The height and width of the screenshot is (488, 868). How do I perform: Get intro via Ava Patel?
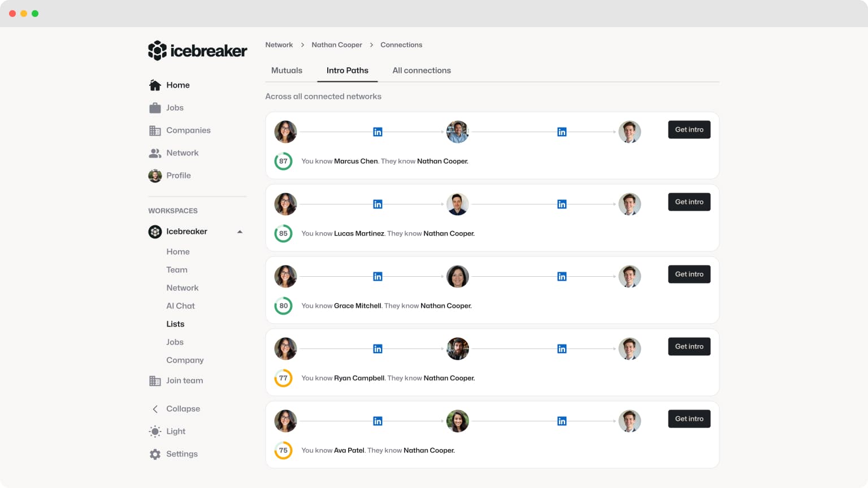coord(689,419)
